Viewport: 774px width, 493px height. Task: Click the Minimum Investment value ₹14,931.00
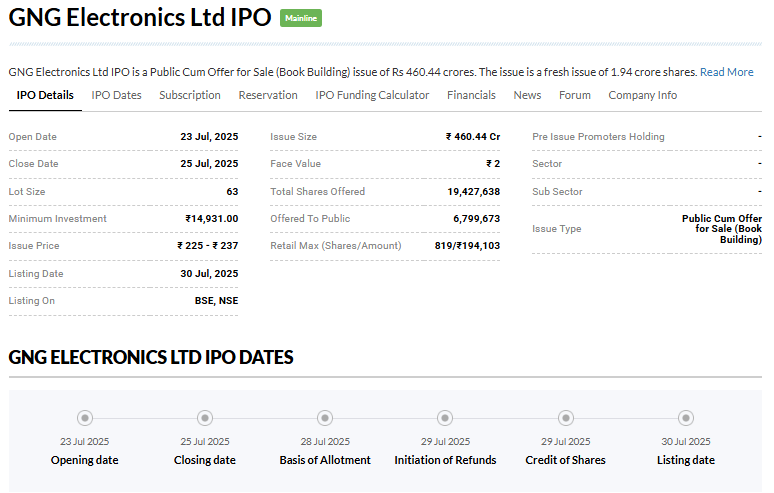coord(212,219)
